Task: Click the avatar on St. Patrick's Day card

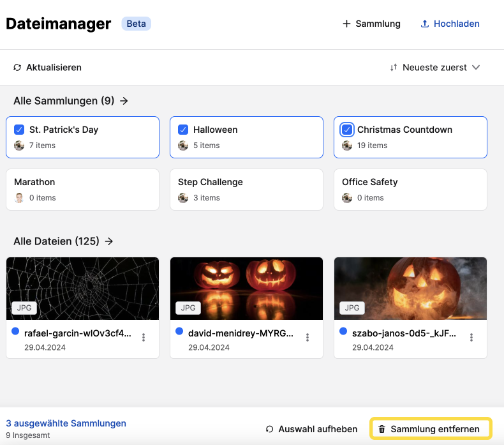Action: coord(19,146)
